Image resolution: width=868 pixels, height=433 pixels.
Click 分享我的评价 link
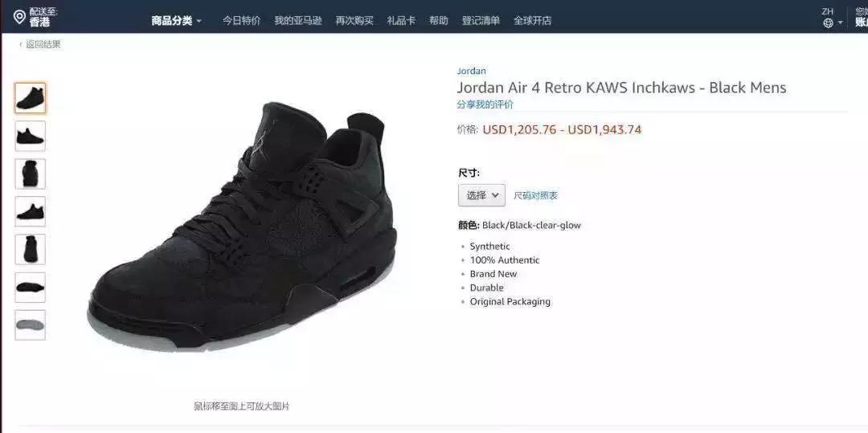point(485,104)
